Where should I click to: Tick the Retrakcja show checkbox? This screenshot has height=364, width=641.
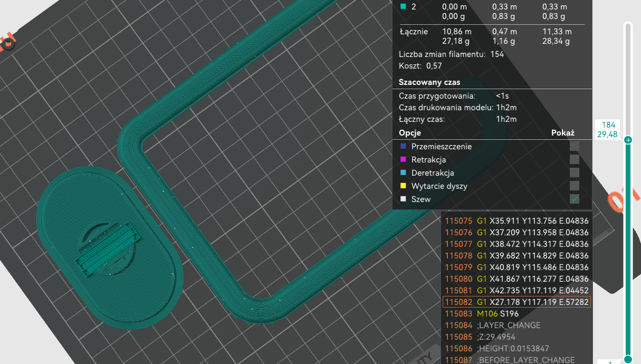pos(575,159)
